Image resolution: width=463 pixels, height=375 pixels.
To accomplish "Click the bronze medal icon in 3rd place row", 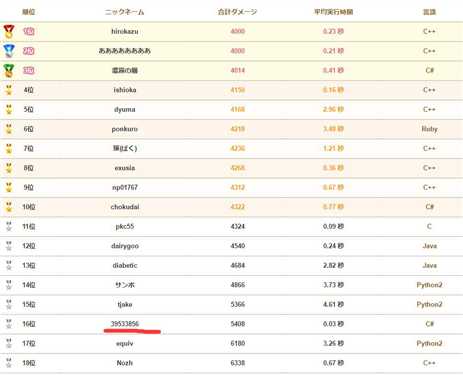I will [9, 70].
